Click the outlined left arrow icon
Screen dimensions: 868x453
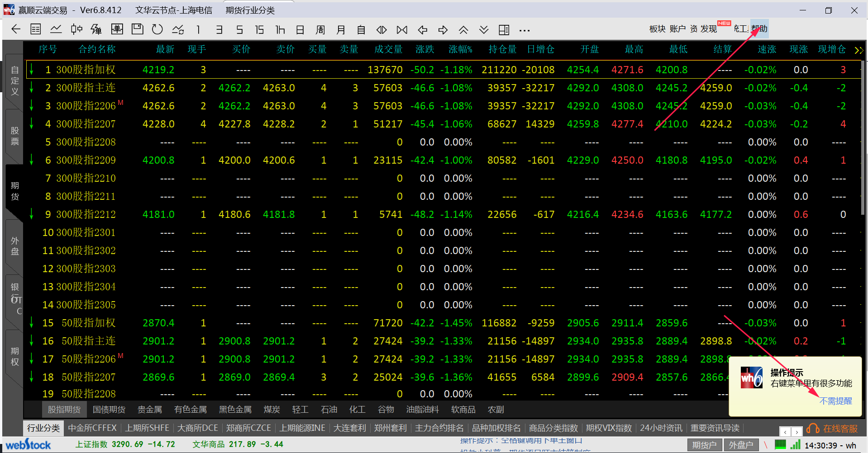(423, 30)
